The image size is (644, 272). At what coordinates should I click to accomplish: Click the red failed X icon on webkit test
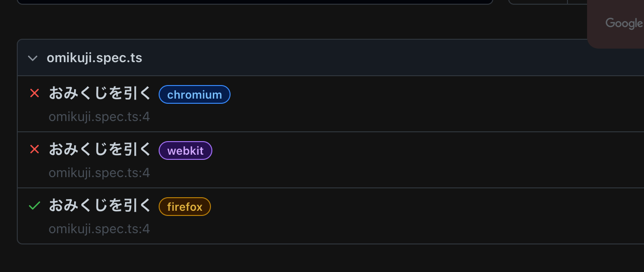(x=34, y=150)
